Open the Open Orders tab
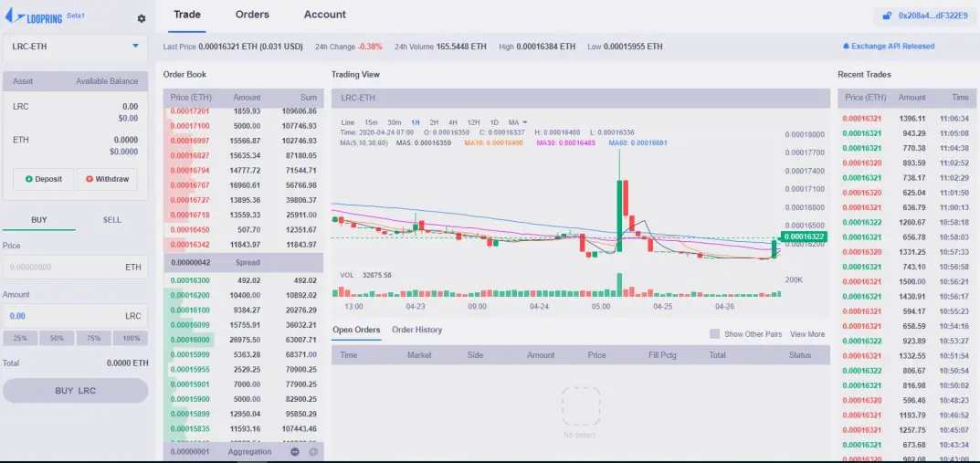The image size is (980, 463). [x=356, y=330]
